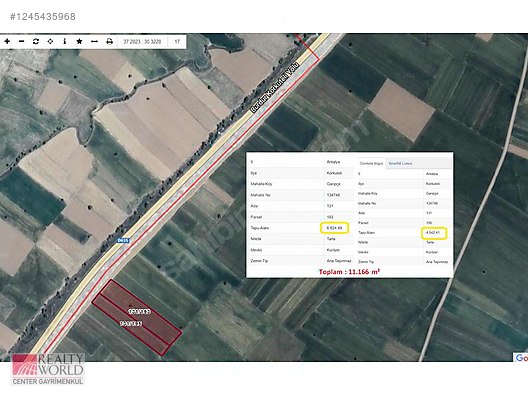Click the refresh arrows icon
Image resolution: width=528 pixels, height=396 pixels.
pos(36,41)
